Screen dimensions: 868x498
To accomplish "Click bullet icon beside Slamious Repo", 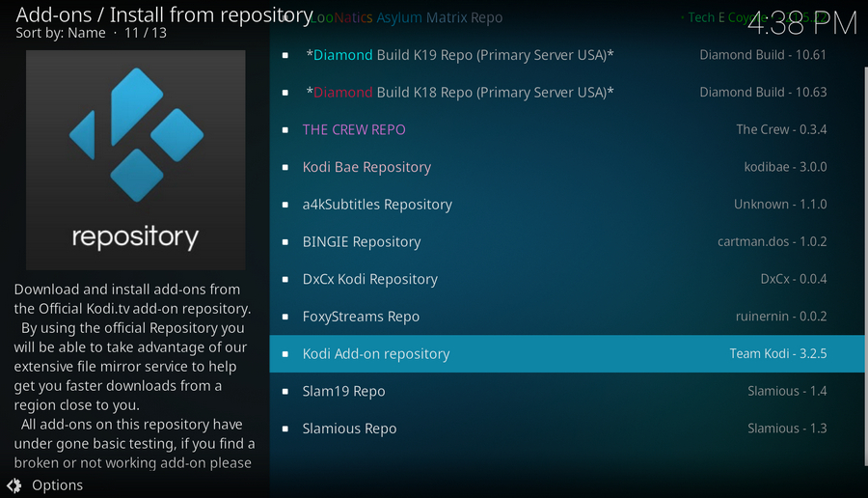I will pyautogui.click(x=285, y=429).
